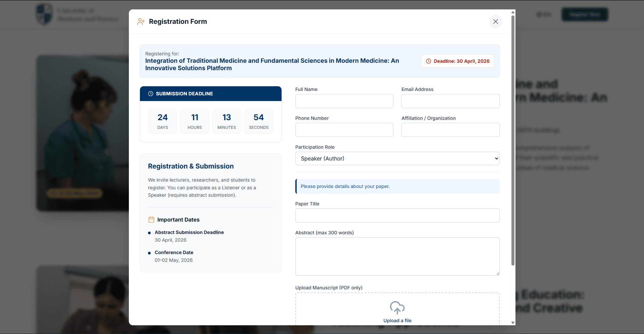Click the Registration & Submission heading

(191, 166)
